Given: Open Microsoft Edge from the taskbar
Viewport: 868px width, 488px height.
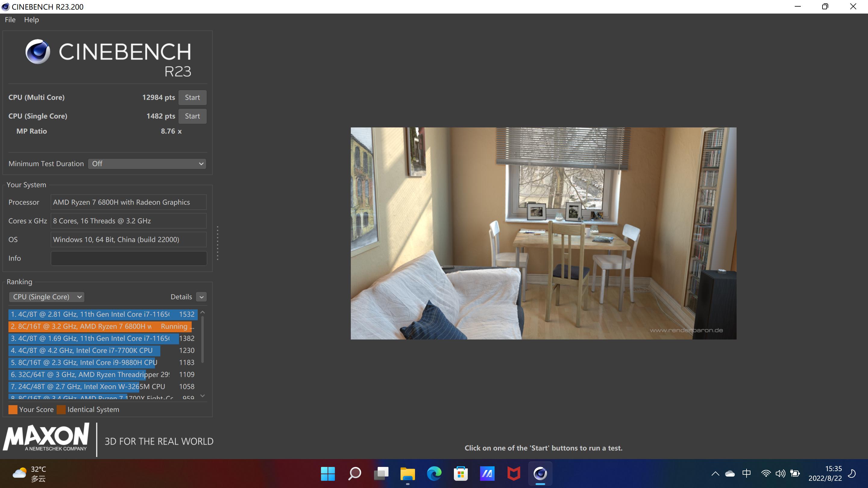Looking at the screenshot, I should click(x=434, y=474).
